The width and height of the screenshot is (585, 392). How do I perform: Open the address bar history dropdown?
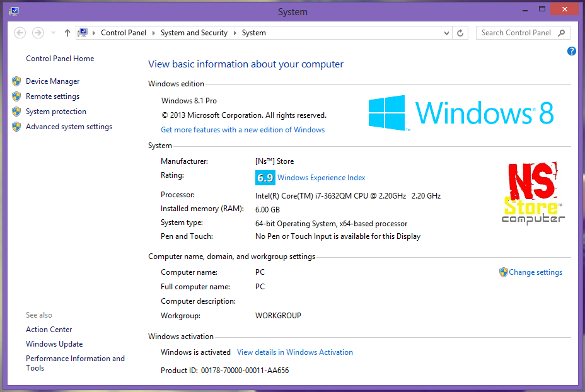[x=446, y=33]
